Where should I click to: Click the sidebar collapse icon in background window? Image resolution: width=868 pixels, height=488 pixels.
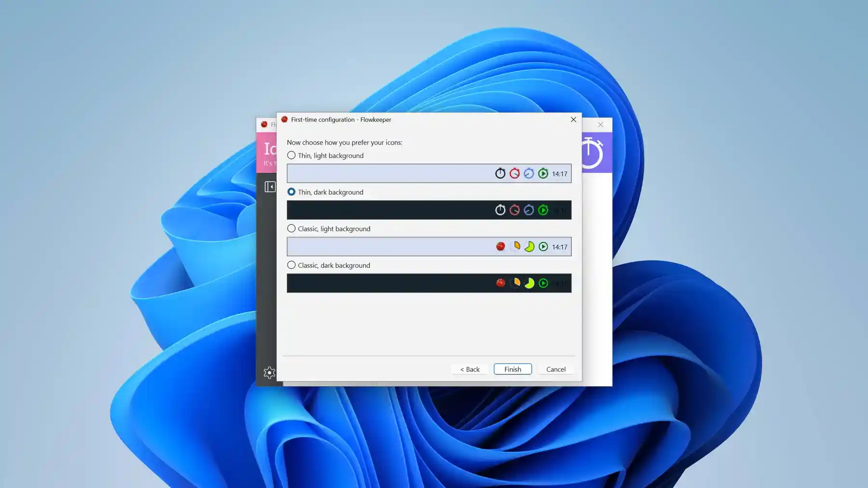click(271, 186)
